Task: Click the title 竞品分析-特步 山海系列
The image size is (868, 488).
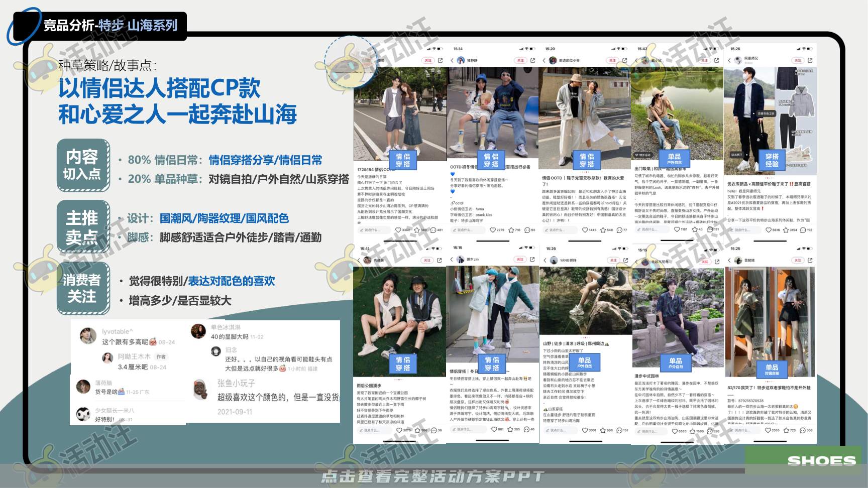Action: click(111, 26)
